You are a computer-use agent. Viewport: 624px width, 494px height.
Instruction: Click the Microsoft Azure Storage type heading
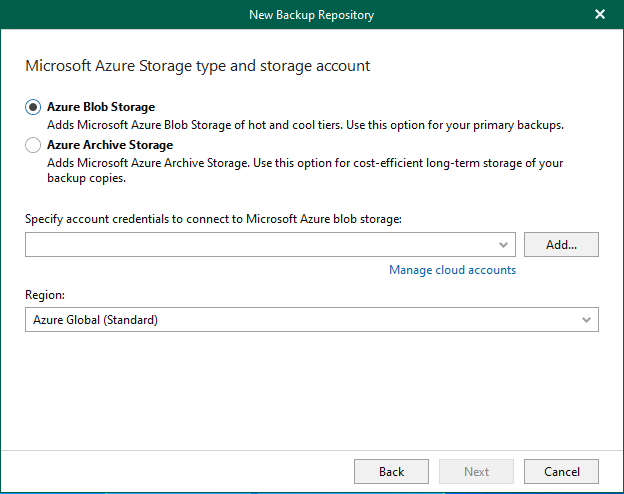pos(197,66)
